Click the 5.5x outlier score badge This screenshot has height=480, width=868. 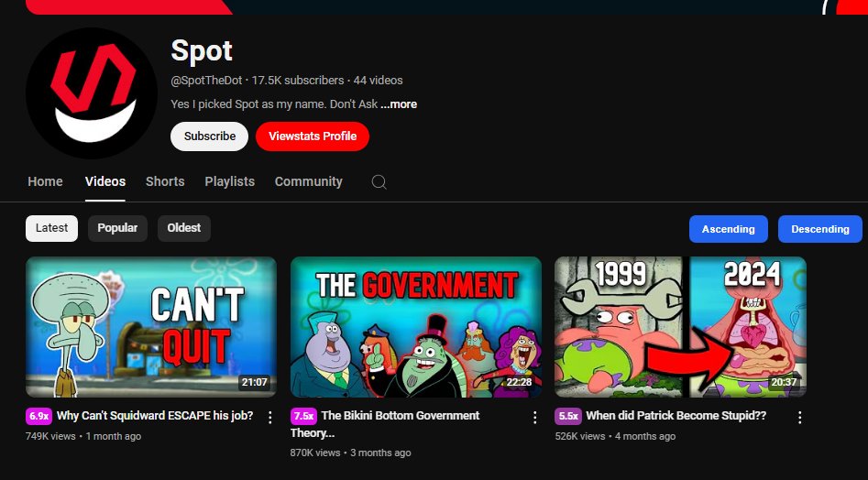point(568,416)
